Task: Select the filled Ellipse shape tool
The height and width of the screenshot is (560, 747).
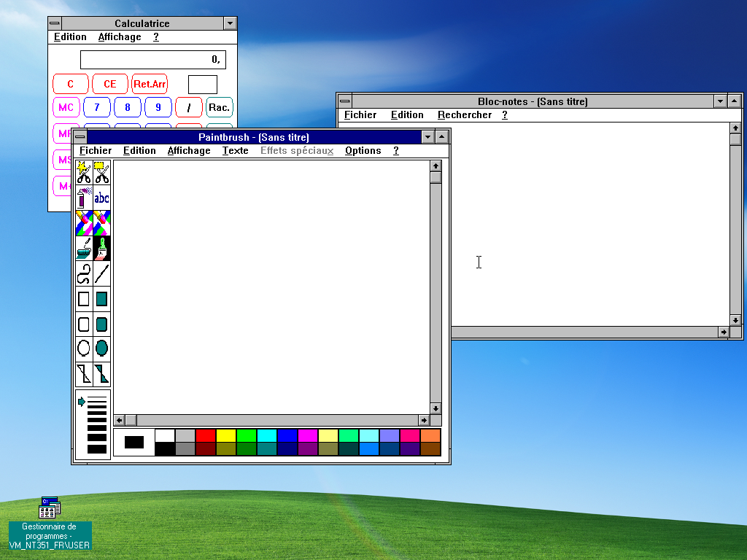Action: coord(101,348)
